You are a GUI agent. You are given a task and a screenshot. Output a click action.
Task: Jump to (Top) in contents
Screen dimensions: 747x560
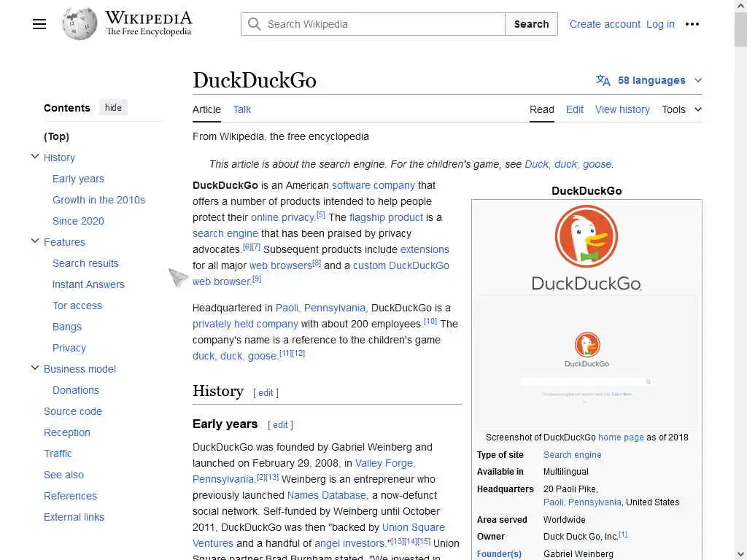click(57, 136)
